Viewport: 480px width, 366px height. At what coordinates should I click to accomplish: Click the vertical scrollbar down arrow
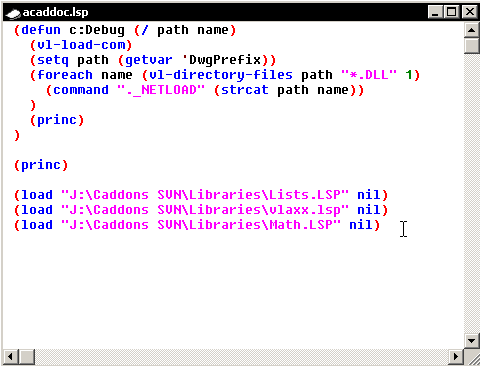(471, 341)
